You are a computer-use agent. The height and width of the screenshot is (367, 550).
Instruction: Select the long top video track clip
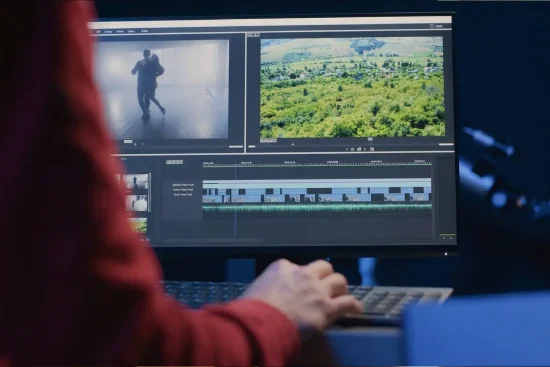[317, 182]
